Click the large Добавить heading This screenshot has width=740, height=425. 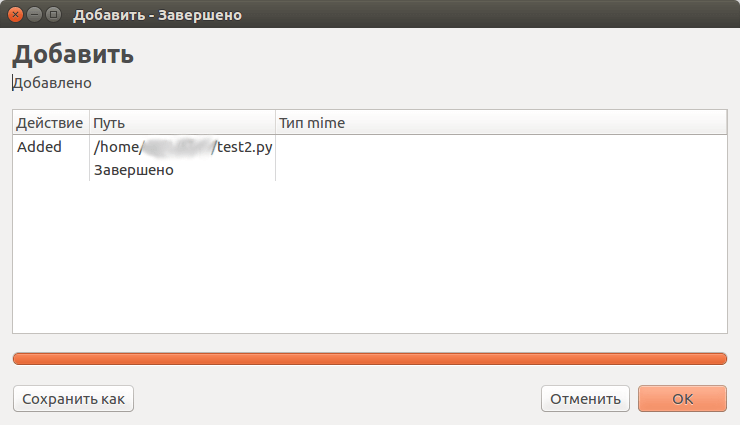coord(73,54)
